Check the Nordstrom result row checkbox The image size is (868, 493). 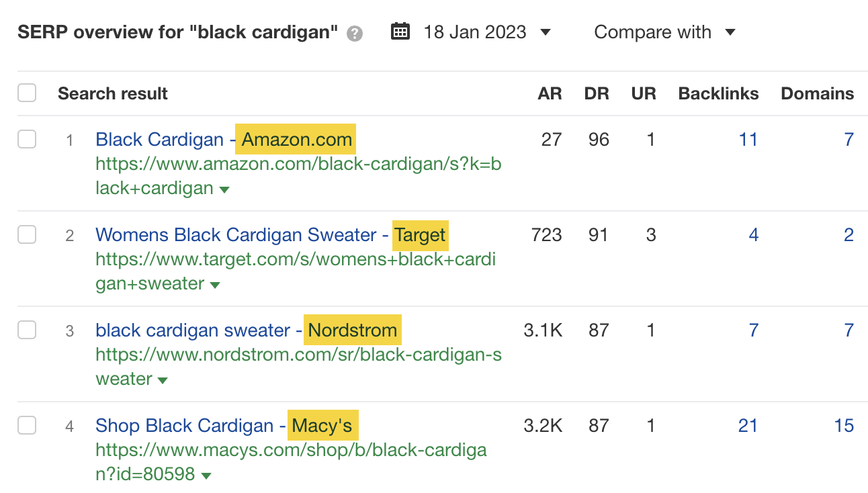tap(27, 330)
